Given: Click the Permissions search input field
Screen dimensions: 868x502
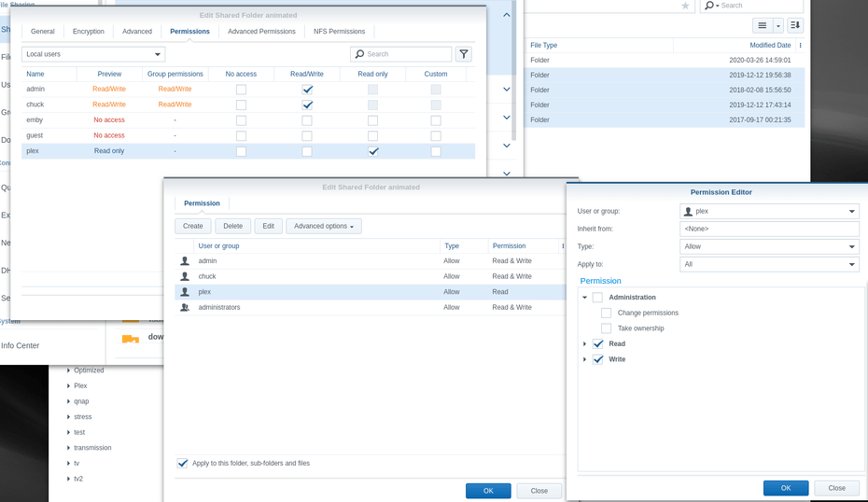Looking at the screenshot, I should coord(401,54).
